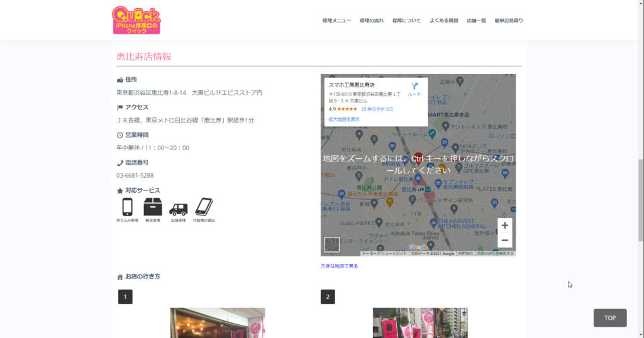Click the phone number 03-6681-5288
Screen dimensions: 644x338
coord(135,175)
